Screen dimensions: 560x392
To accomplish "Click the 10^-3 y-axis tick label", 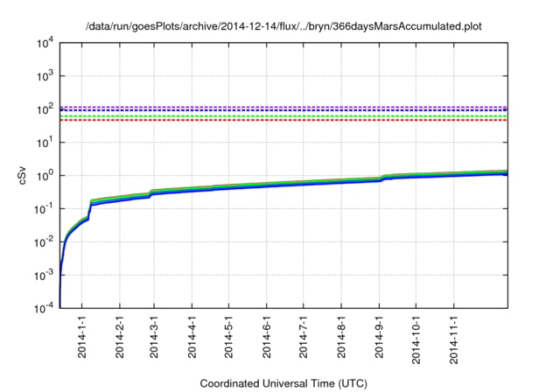I will (45, 276).
